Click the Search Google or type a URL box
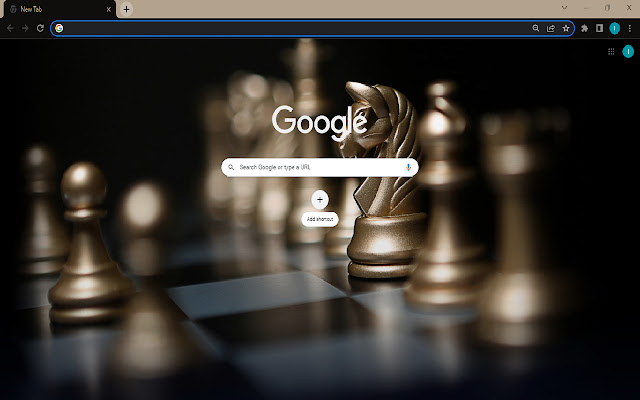 [x=320, y=167]
